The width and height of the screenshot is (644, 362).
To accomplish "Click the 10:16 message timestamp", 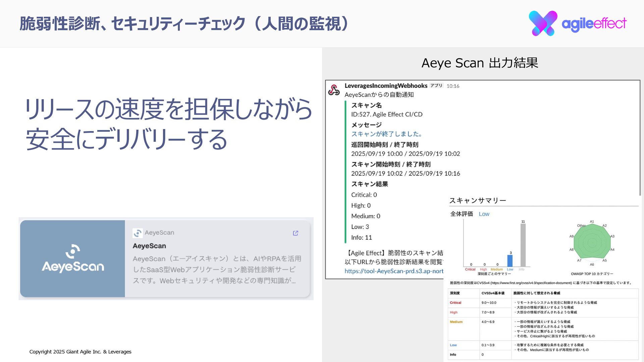I will click(x=453, y=86).
